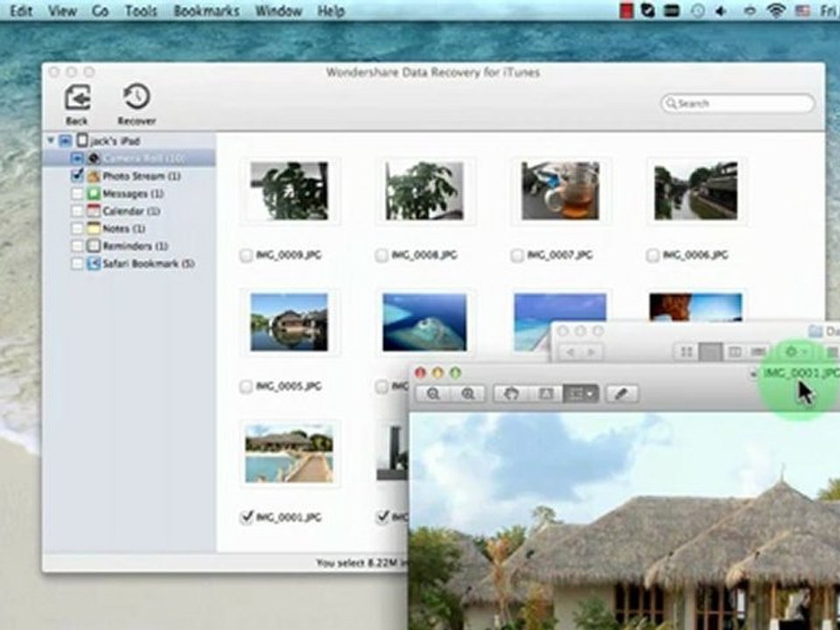Click the Messages icon in sidebar
The height and width of the screenshot is (630, 840).
(94, 193)
